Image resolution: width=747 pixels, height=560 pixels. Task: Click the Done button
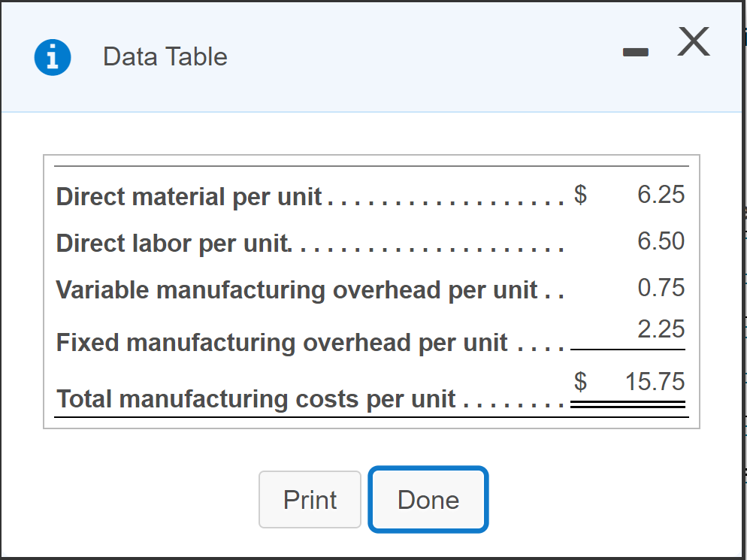[x=428, y=500]
